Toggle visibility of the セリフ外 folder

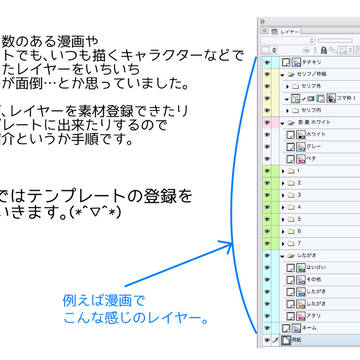tap(267, 86)
